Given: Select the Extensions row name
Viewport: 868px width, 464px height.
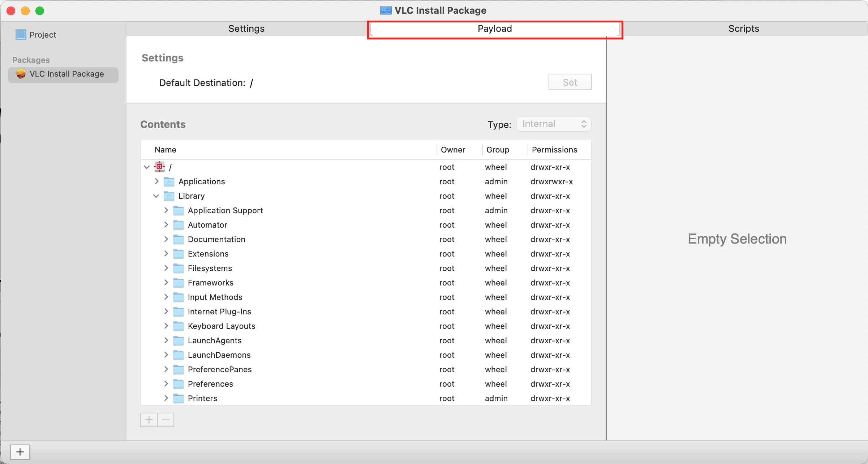Looking at the screenshot, I should point(208,254).
